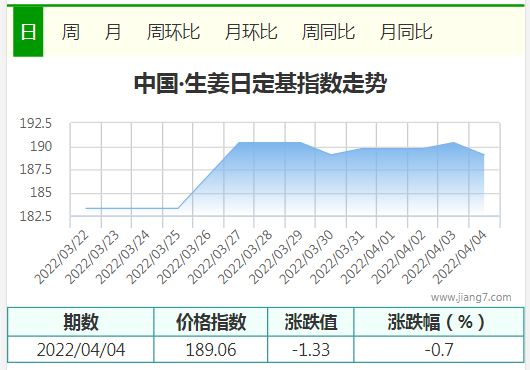
Task: Open the 月环比 tab
Action: pyautogui.click(x=251, y=32)
